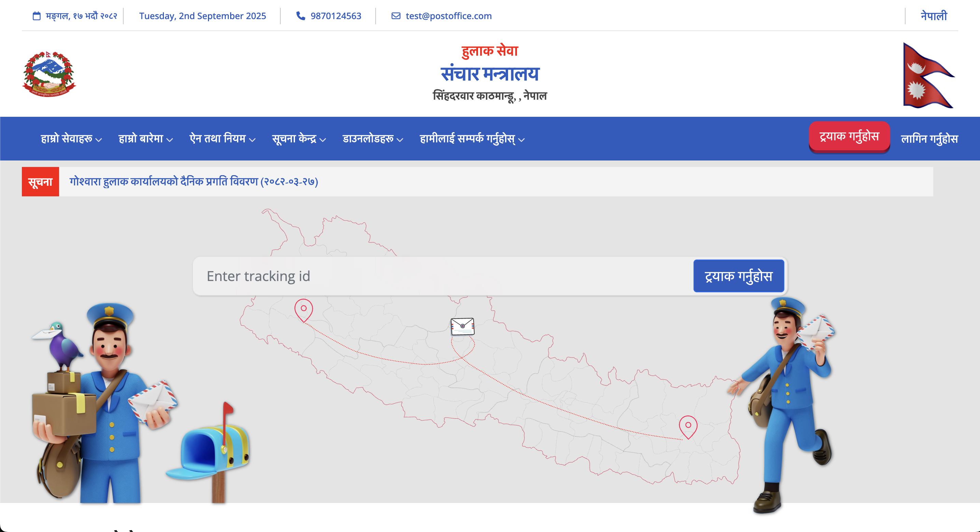The image size is (980, 532).
Task: Expand the हाम्रो बारेमा dropdown menu
Action: click(x=146, y=139)
